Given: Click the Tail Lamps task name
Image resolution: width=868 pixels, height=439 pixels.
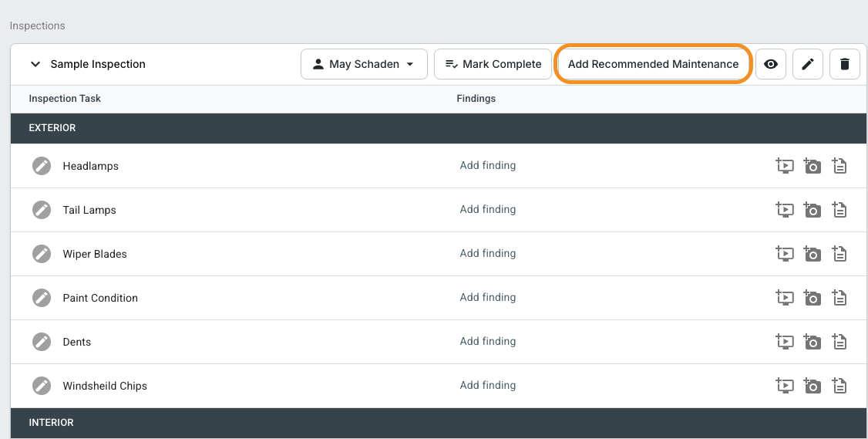Looking at the screenshot, I should click(89, 210).
